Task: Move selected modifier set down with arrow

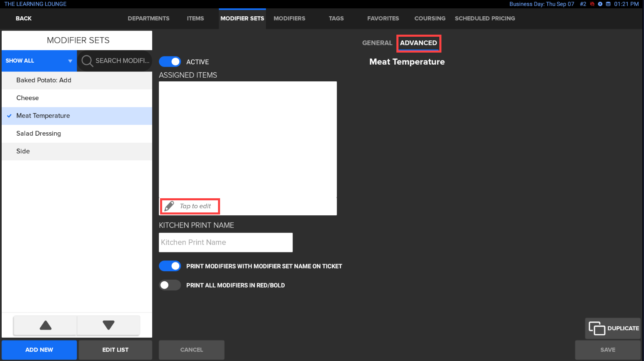Action: click(108, 326)
